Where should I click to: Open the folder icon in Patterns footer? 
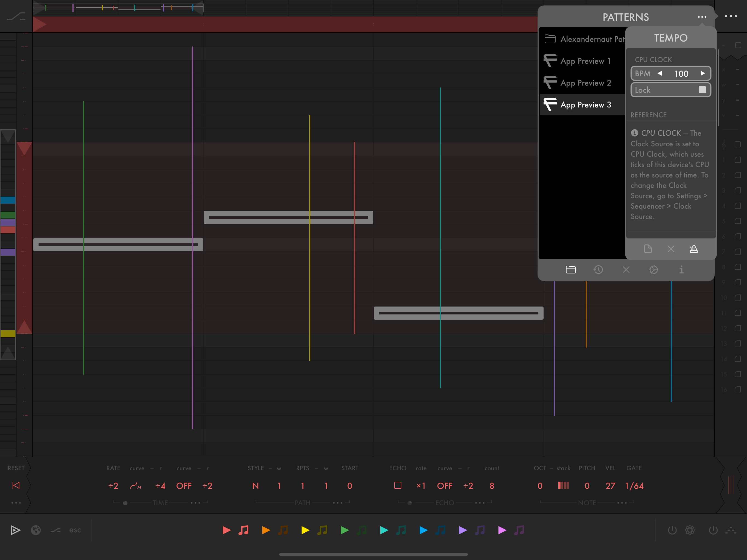click(570, 270)
